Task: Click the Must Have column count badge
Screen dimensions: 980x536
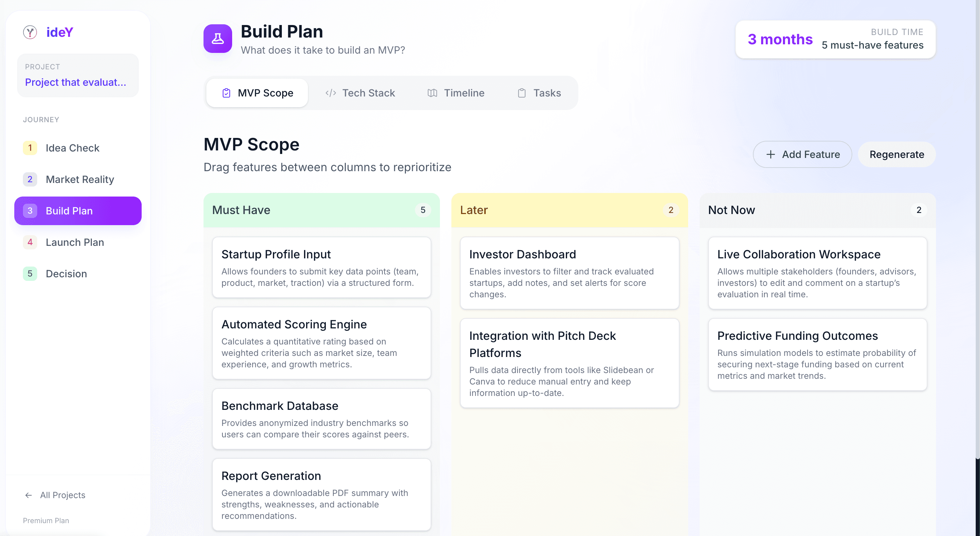Action: 423,210
